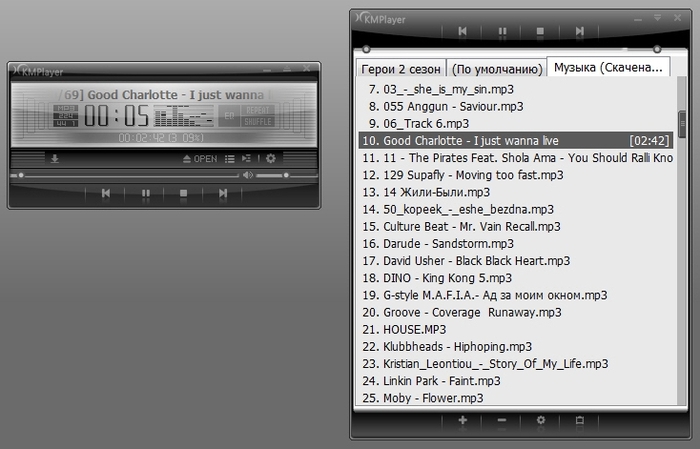This screenshot has width=700, height=449.
Task: Toggle REPEAT mode on the display
Action: tap(258, 110)
